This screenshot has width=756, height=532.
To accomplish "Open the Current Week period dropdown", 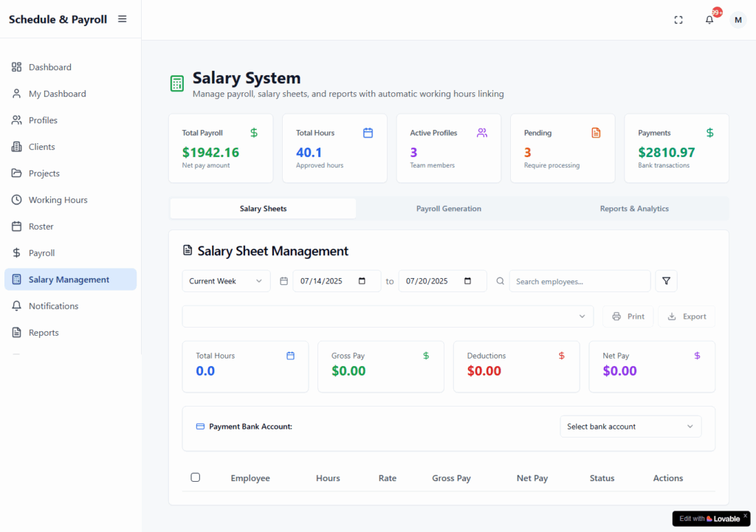I will (226, 281).
